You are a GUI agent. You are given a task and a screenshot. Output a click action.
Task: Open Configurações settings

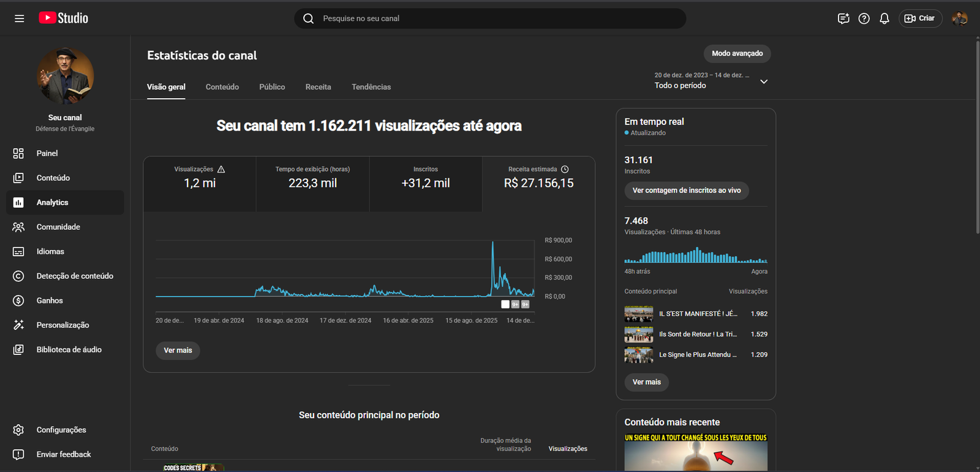coord(61,430)
